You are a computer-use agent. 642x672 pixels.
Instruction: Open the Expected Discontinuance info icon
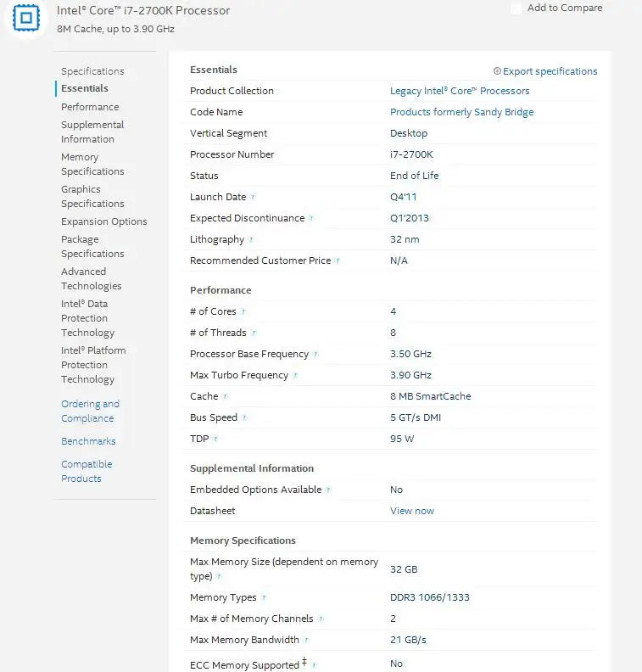311,218
